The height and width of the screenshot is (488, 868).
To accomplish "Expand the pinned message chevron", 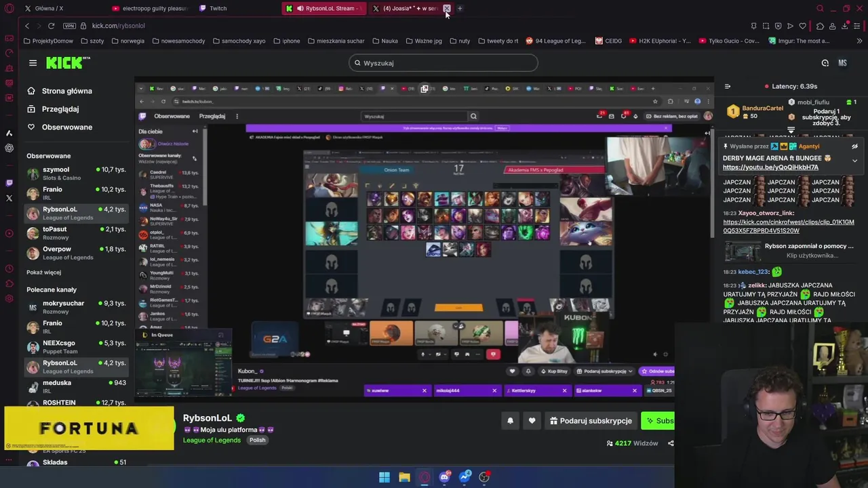I will tap(854, 161).
